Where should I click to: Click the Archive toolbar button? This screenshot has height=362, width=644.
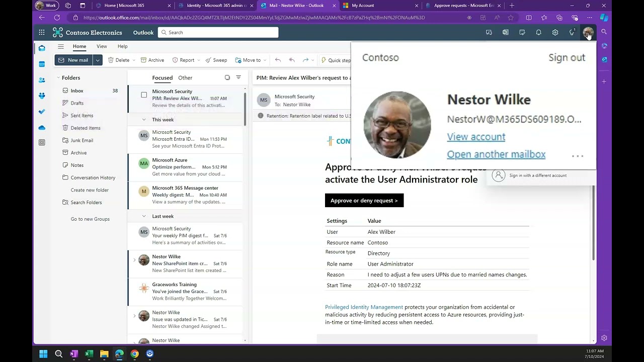click(x=152, y=60)
